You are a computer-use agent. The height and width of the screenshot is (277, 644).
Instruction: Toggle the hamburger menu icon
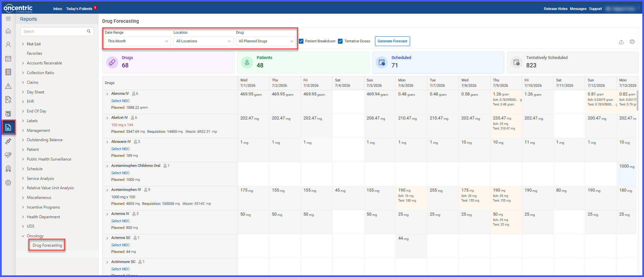[8, 19]
